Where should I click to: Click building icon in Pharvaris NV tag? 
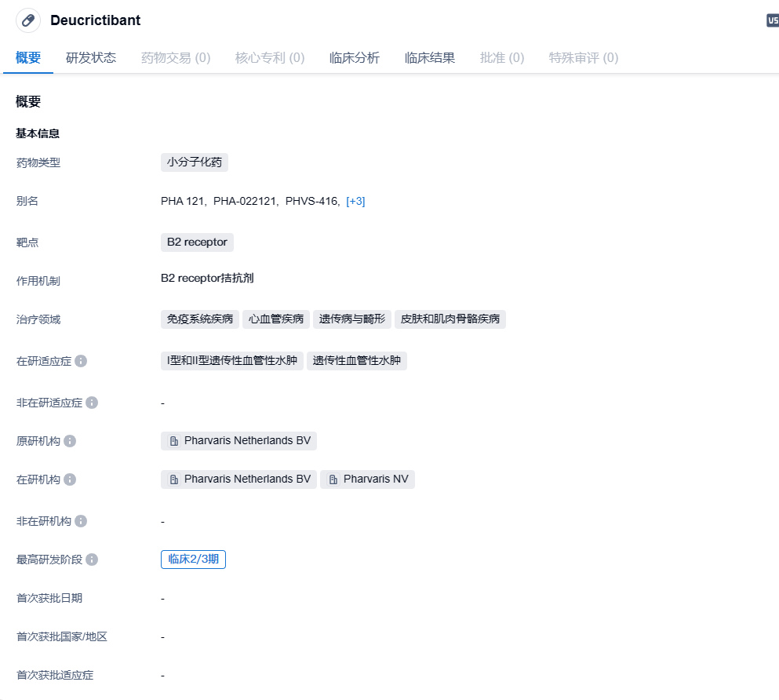tap(333, 479)
